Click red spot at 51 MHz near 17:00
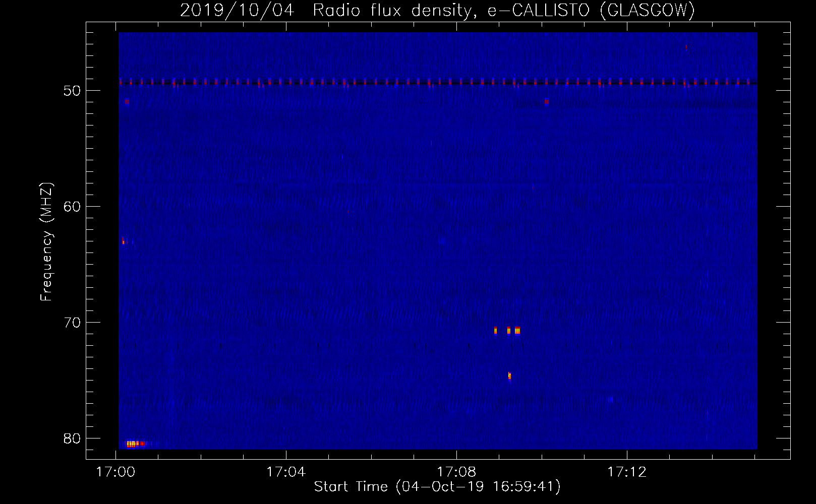The height and width of the screenshot is (504, 816). pyautogui.click(x=127, y=102)
